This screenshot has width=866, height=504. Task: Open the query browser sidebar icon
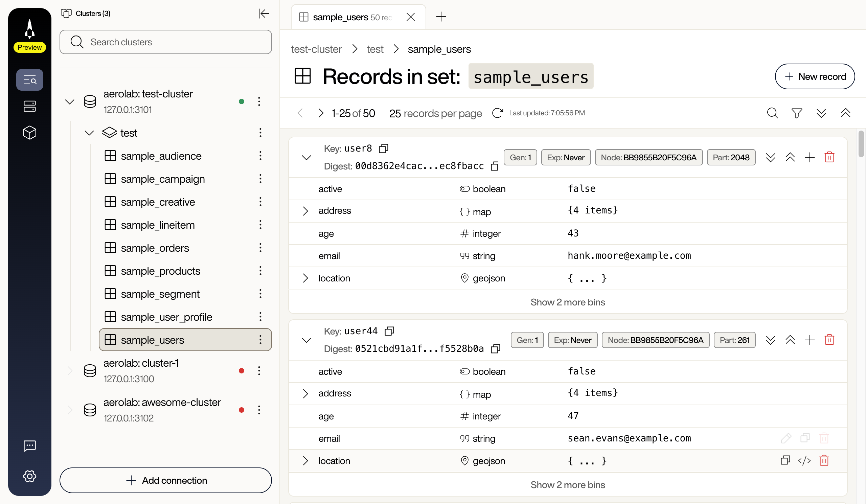tap(29, 80)
